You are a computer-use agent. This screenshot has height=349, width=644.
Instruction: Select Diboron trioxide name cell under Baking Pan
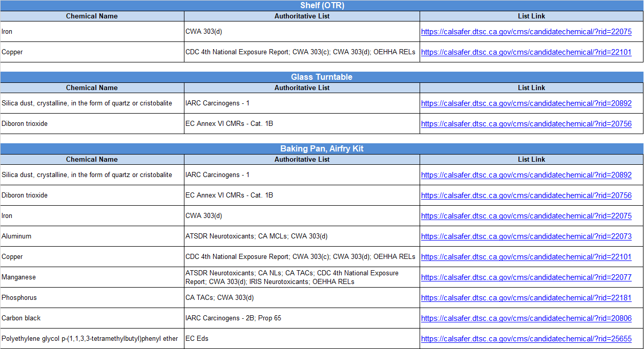(92, 195)
